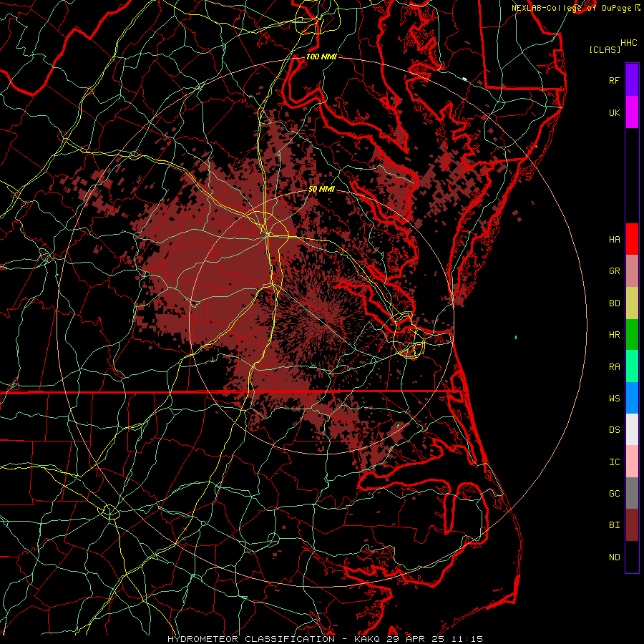Select the GC gray legend swatch
This screenshot has height=644, width=644.
[632, 493]
